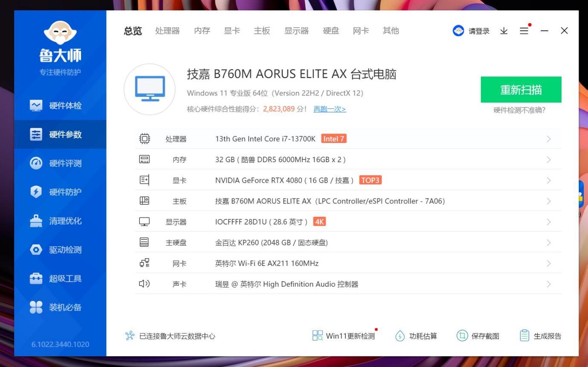Expand the 声卡 row chevron
Image resolution: width=588 pixels, height=367 pixels.
(x=549, y=284)
